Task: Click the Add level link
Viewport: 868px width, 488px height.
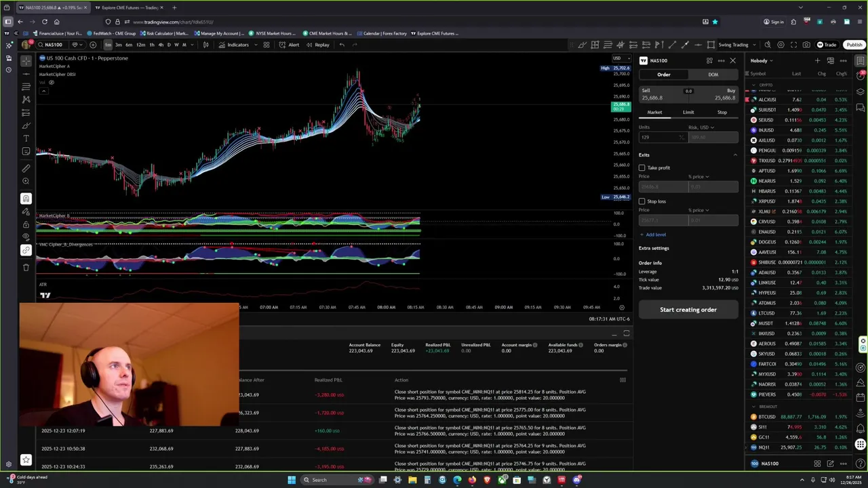Action: (x=653, y=235)
